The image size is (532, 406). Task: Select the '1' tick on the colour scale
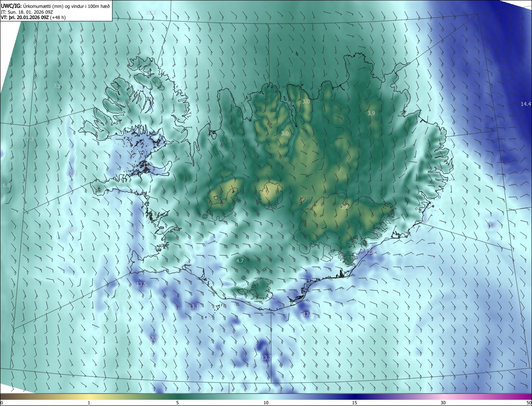[x=89, y=403]
